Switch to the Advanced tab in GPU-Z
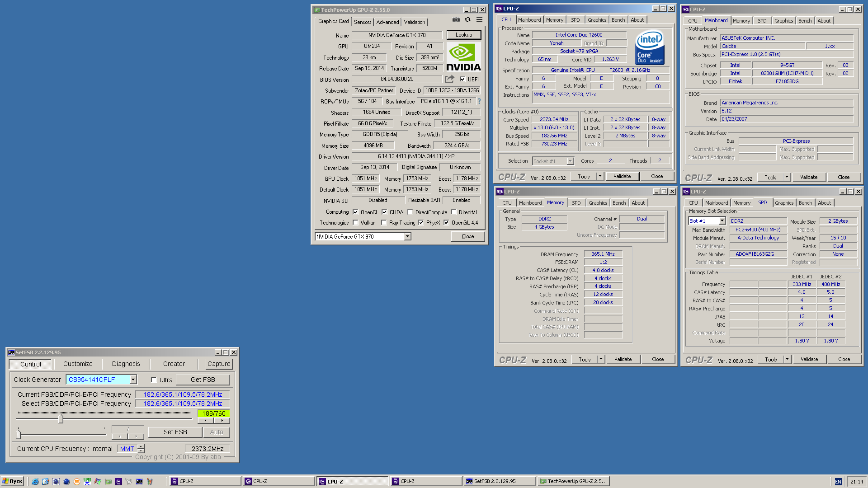868x488 pixels. pyautogui.click(x=387, y=22)
